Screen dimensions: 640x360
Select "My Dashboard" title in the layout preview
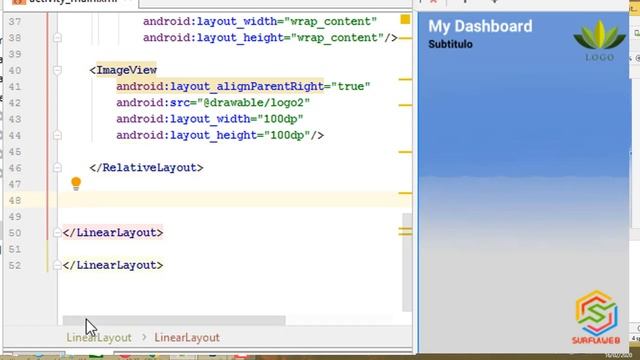click(x=480, y=27)
